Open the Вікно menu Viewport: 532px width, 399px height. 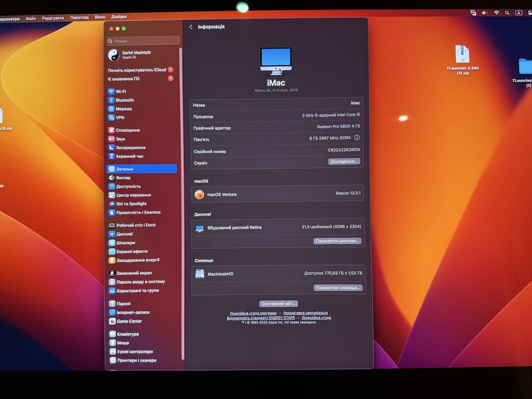tap(100, 17)
